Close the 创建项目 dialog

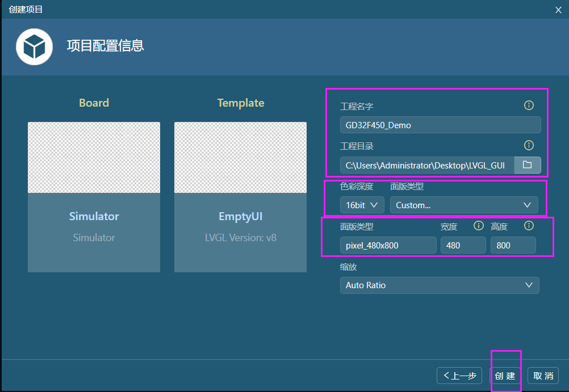558,10
